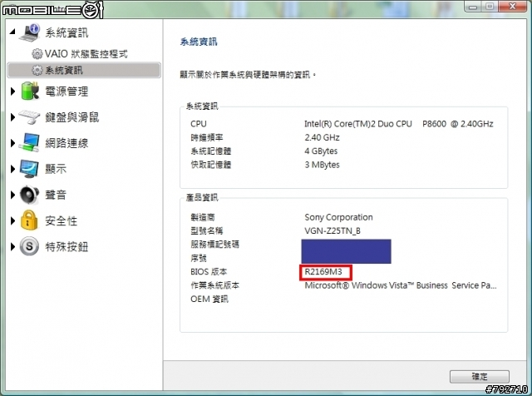This screenshot has width=532, height=396.
Task: Click the model name VGN-Z25TN_B
Action: tap(332, 231)
